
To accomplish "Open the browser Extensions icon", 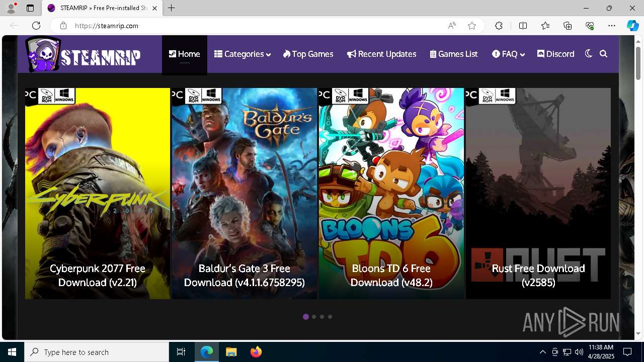I will coord(499,26).
